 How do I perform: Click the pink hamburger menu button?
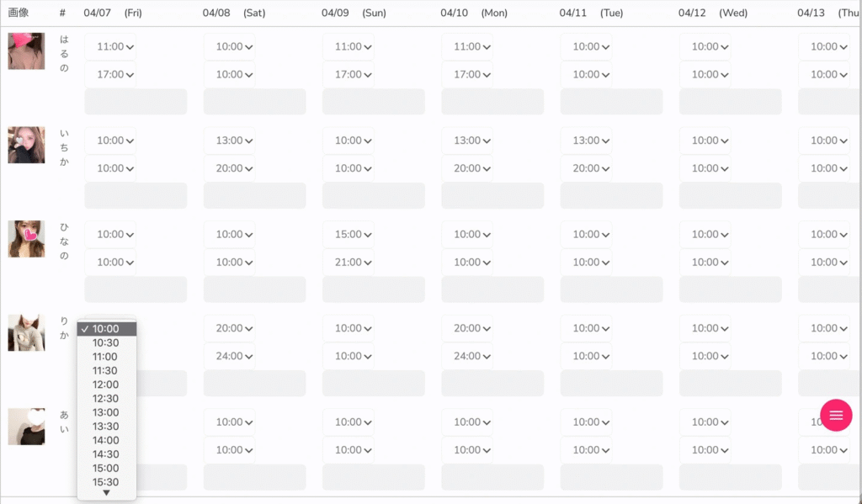click(836, 416)
